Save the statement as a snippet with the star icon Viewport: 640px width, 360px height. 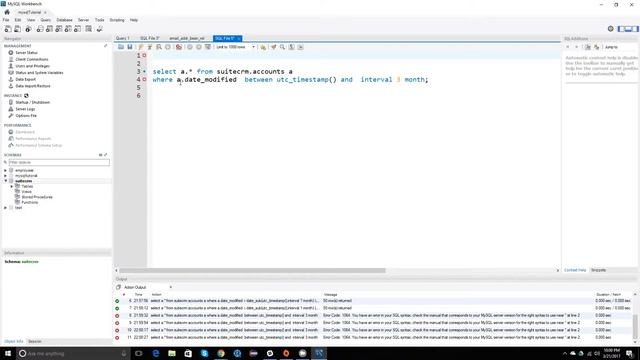[263, 47]
